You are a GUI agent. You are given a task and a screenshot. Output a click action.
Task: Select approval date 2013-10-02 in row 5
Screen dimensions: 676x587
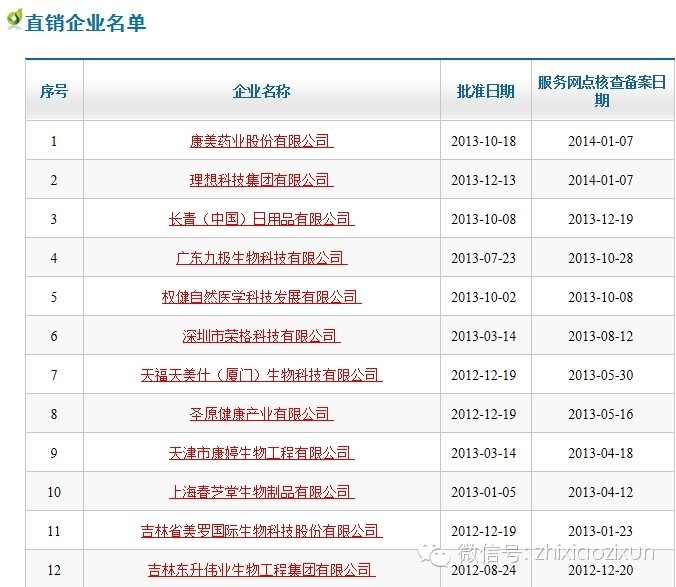pos(484,297)
